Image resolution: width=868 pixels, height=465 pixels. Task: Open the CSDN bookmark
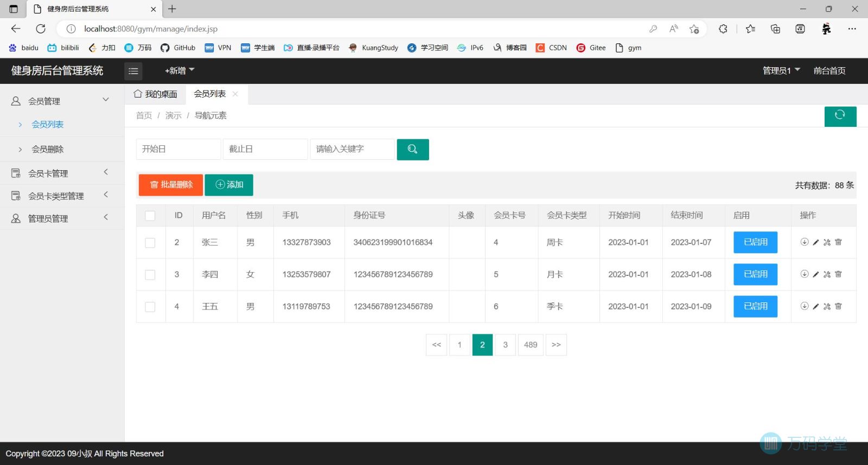coord(551,48)
